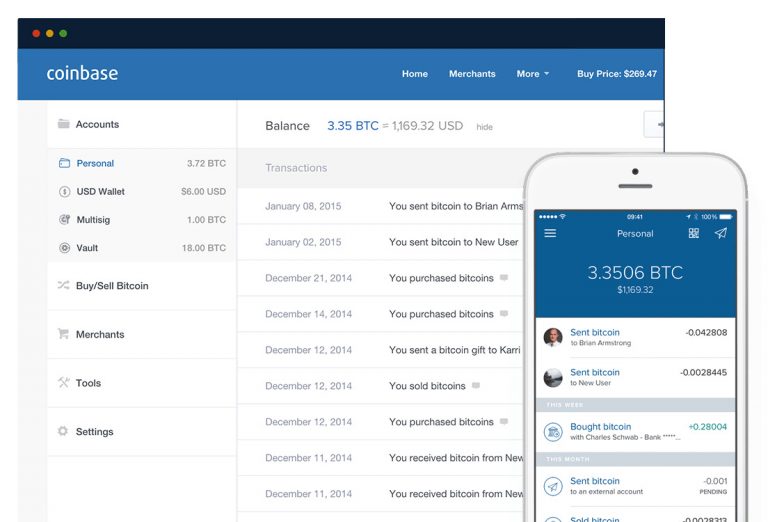Click the USD Wallet dollar icon
768x522 pixels.
(x=64, y=191)
